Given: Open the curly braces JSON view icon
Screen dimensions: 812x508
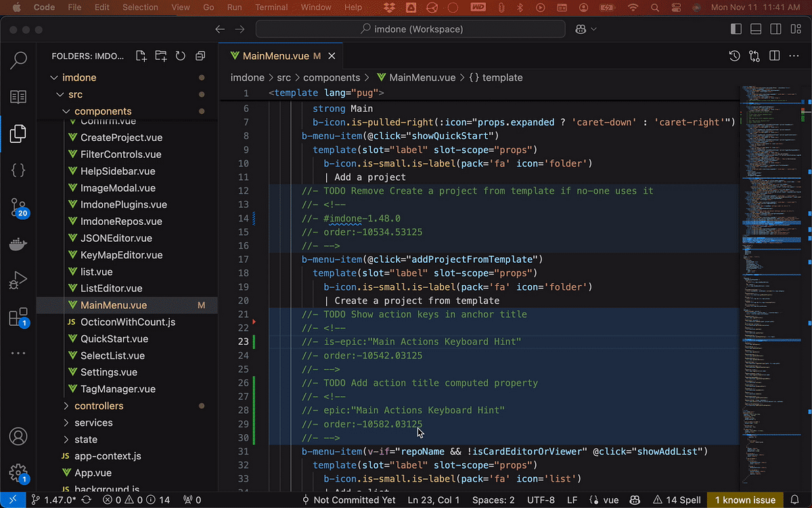Looking at the screenshot, I should pyautogui.click(x=18, y=171).
